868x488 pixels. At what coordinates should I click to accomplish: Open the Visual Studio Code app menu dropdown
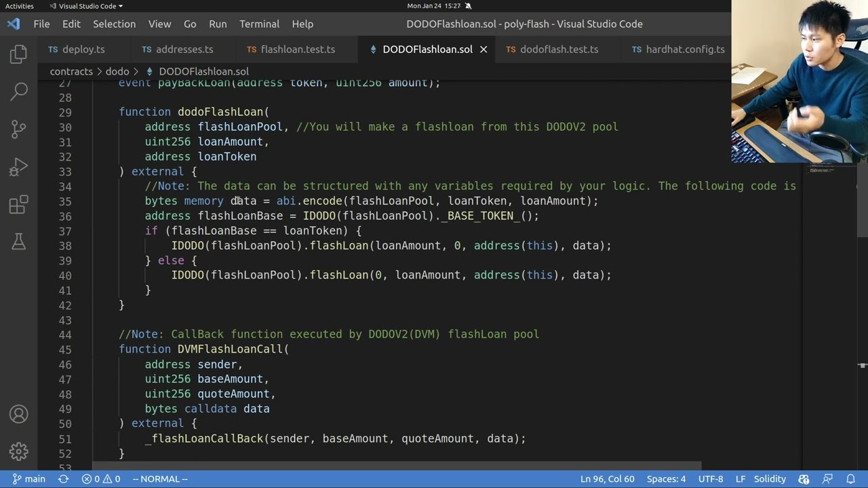(86, 6)
